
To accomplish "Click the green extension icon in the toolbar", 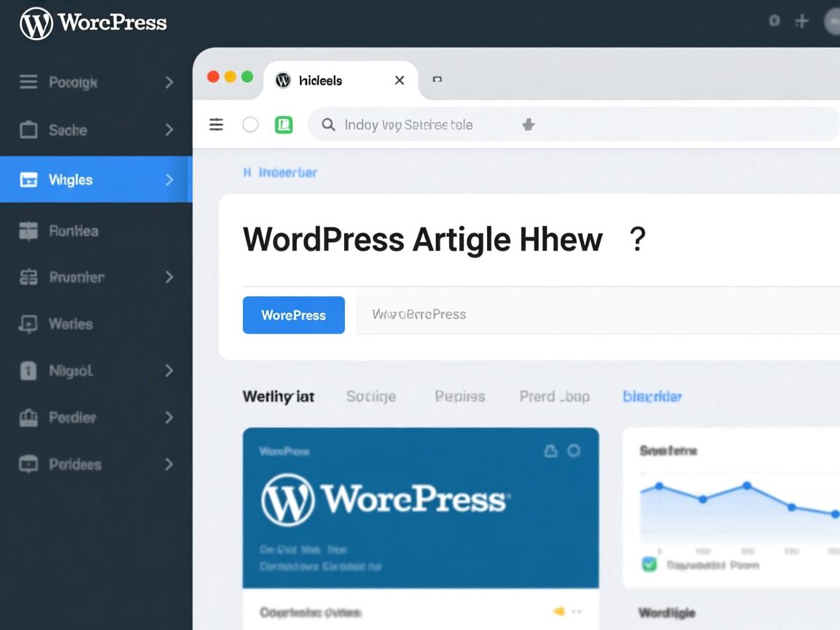I will pos(284,125).
